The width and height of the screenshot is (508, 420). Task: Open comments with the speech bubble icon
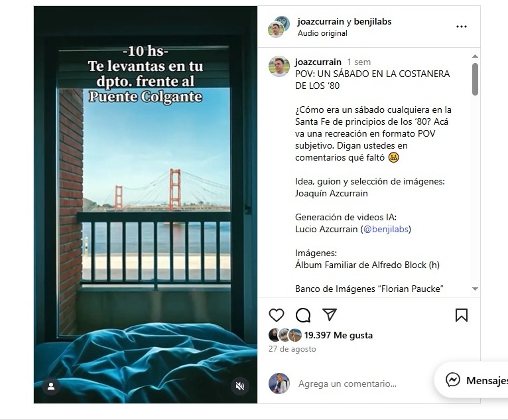(x=303, y=315)
